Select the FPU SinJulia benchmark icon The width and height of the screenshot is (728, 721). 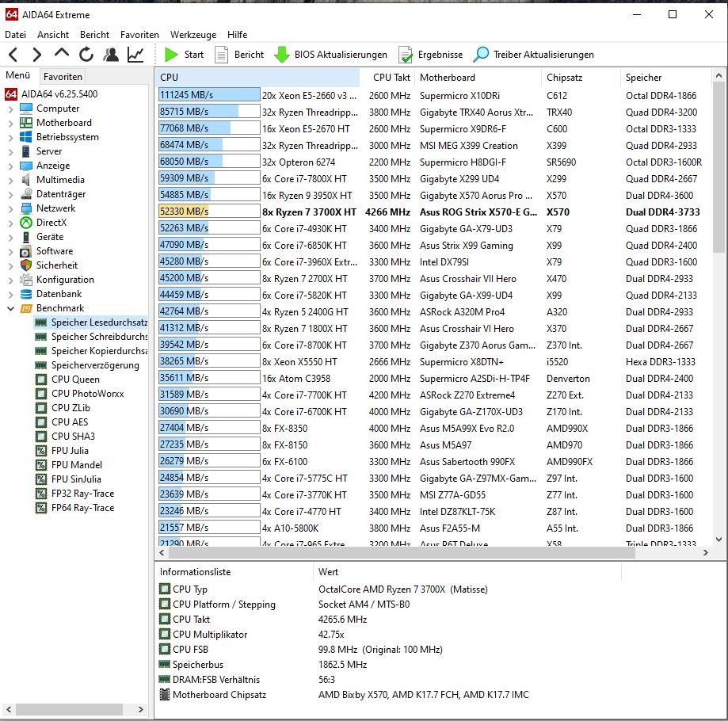[x=41, y=479]
